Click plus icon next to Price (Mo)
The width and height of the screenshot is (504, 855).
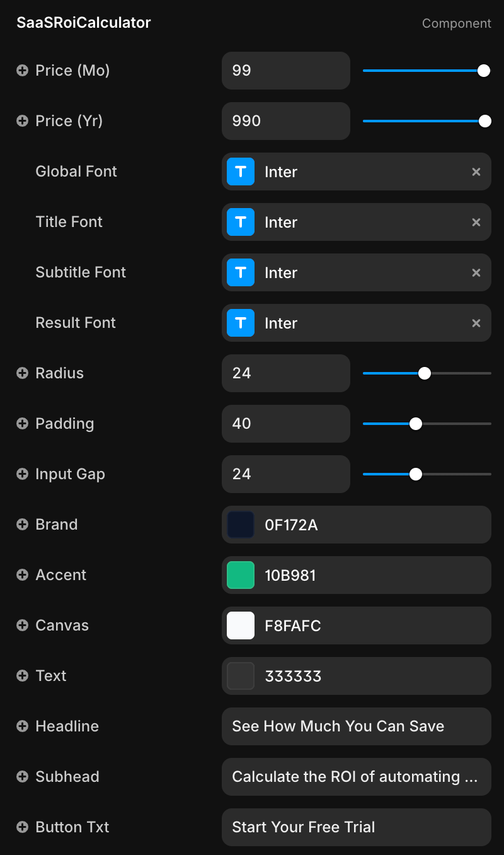coord(22,71)
